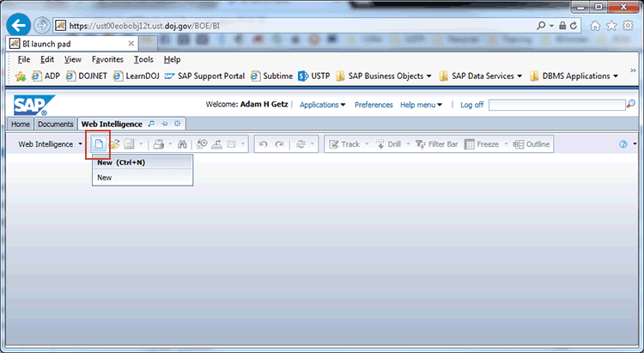Click the Refresh icon in the Web Intelligence toolbar
644x353 pixels.
click(301, 144)
